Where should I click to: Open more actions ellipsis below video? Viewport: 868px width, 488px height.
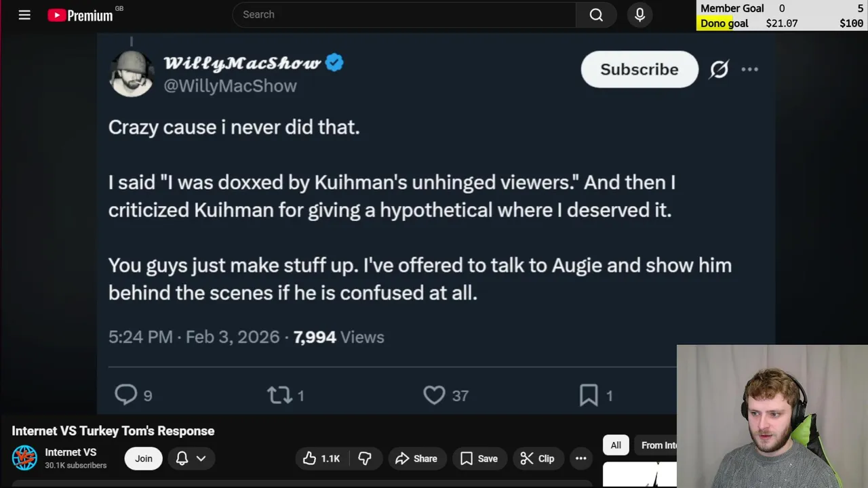[x=581, y=459]
